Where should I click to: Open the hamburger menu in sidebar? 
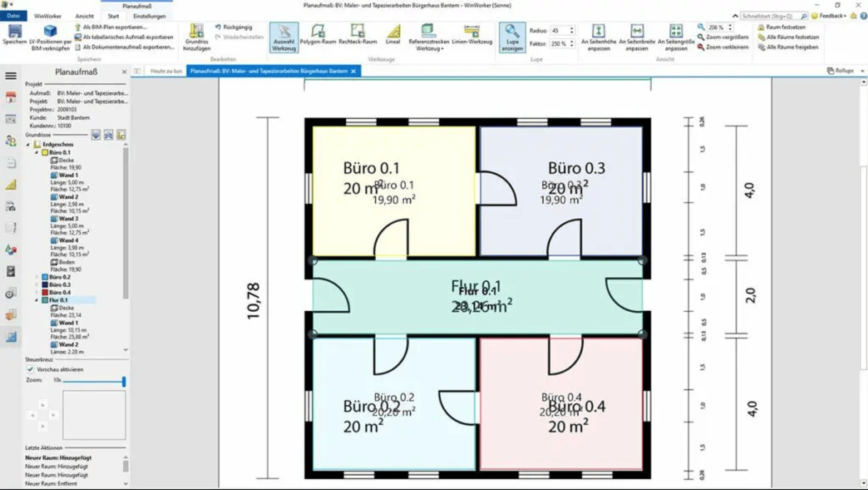tap(11, 76)
